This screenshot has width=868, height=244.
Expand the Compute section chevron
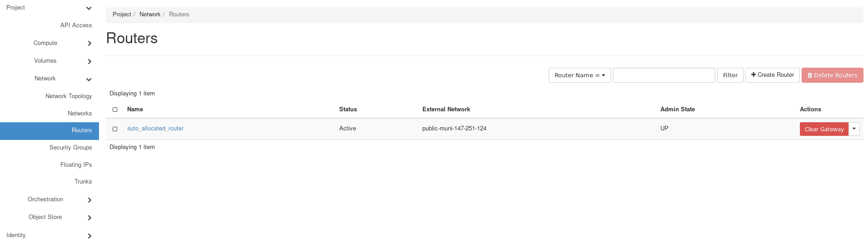89,44
